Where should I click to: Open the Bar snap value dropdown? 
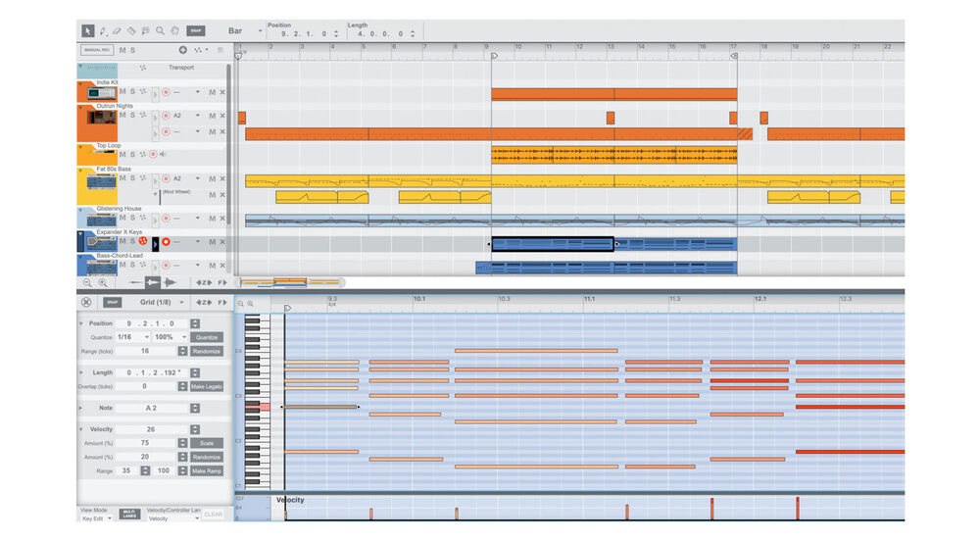(260, 31)
